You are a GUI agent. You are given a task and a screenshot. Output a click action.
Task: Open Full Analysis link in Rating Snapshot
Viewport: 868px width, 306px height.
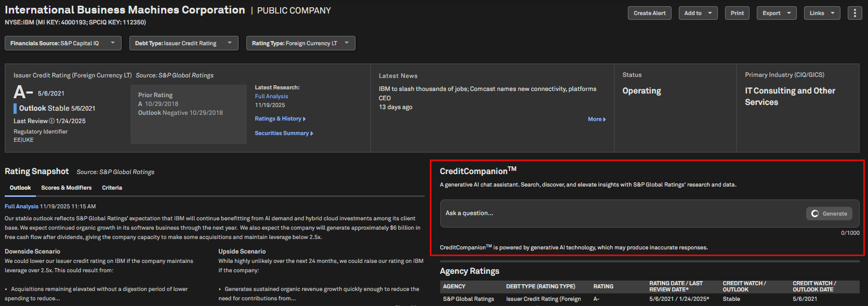coord(21,207)
